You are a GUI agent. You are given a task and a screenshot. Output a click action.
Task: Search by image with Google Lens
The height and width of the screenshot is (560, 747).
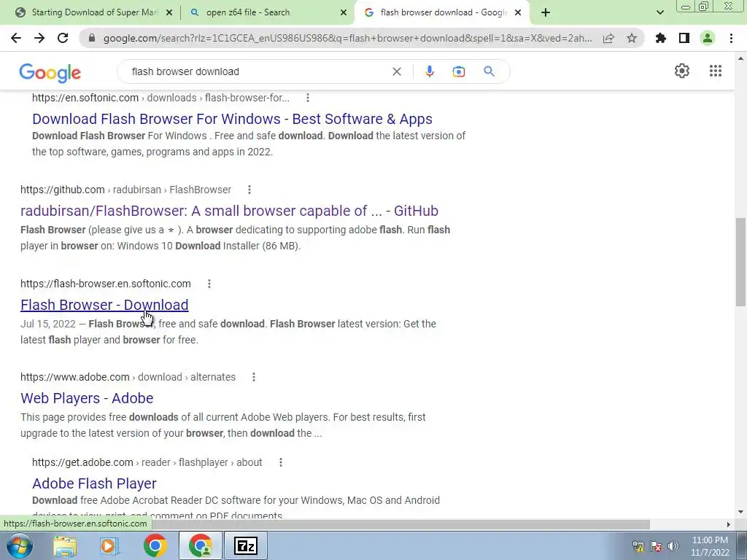pyautogui.click(x=459, y=71)
